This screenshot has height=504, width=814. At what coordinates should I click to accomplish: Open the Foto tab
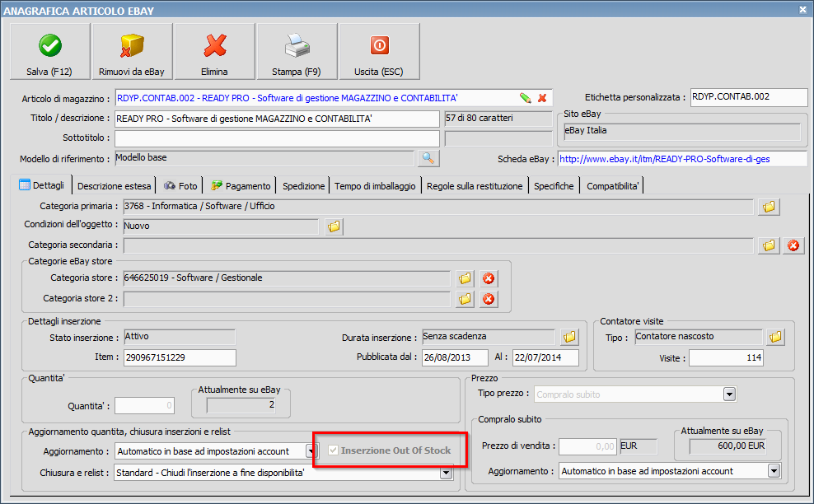[x=180, y=186]
